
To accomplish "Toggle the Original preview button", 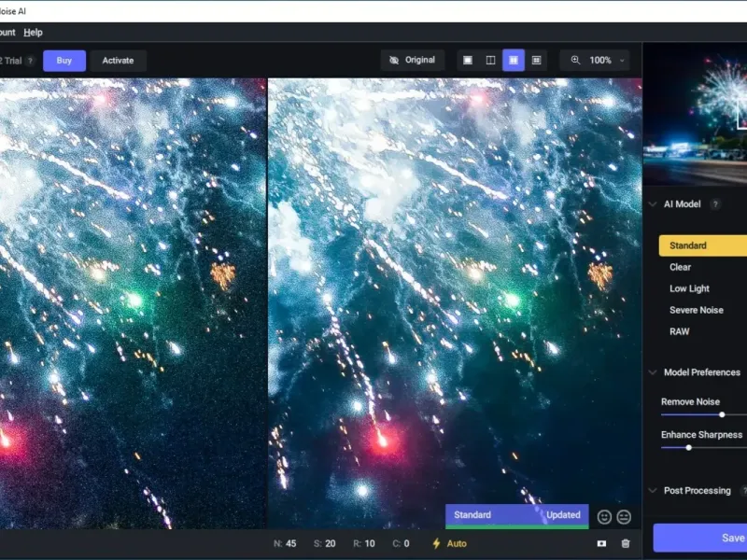I will pyautogui.click(x=413, y=60).
